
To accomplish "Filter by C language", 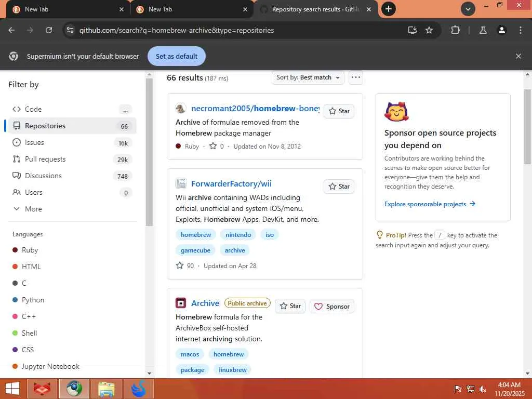I will click(19, 283).
